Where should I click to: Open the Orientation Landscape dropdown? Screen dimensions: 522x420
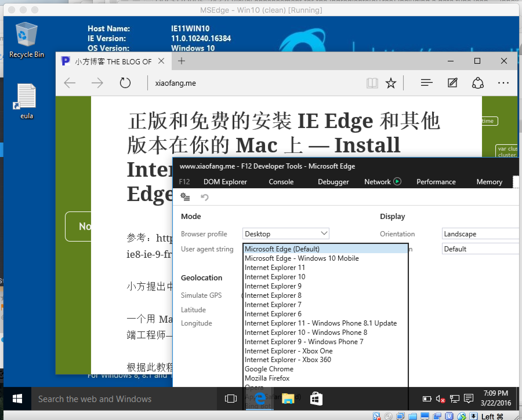tap(481, 233)
